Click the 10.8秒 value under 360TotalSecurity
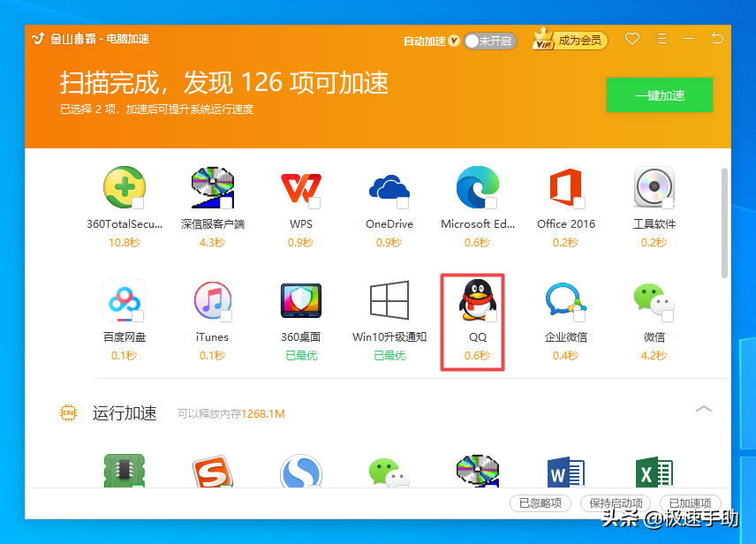 click(125, 242)
